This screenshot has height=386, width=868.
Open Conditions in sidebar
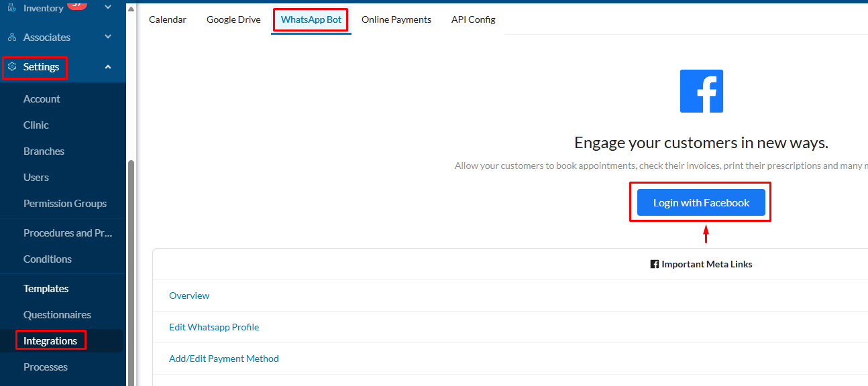48,259
